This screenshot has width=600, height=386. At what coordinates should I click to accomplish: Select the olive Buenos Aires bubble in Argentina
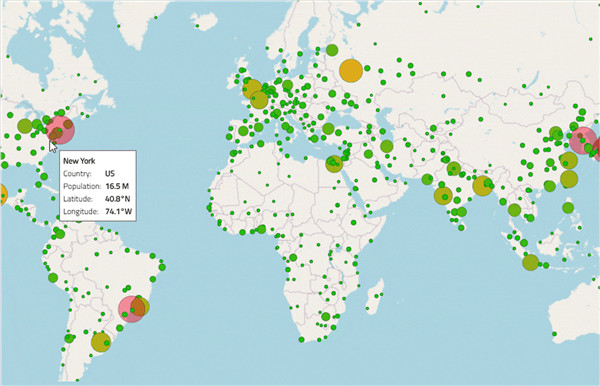101,342
